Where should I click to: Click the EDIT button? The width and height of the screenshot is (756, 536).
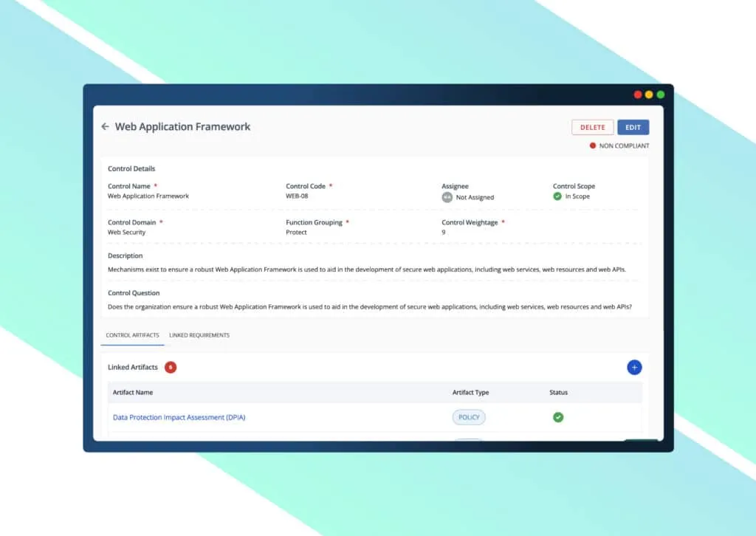point(633,127)
